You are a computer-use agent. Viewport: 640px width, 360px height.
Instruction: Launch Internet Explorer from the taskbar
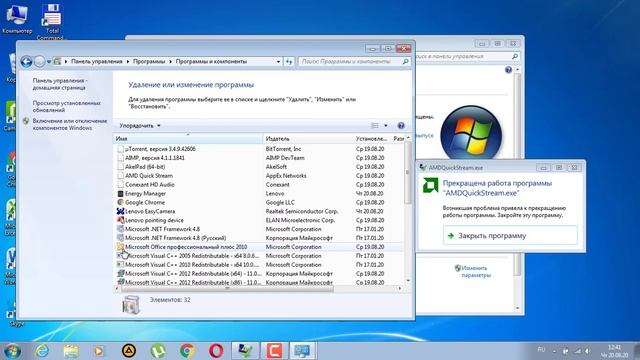tap(42, 351)
